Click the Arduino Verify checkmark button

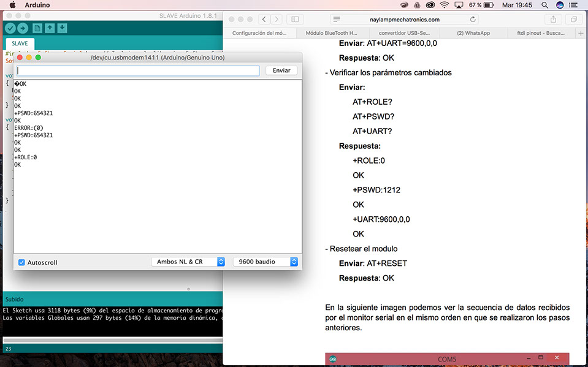pyautogui.click(x=10, y=28)
